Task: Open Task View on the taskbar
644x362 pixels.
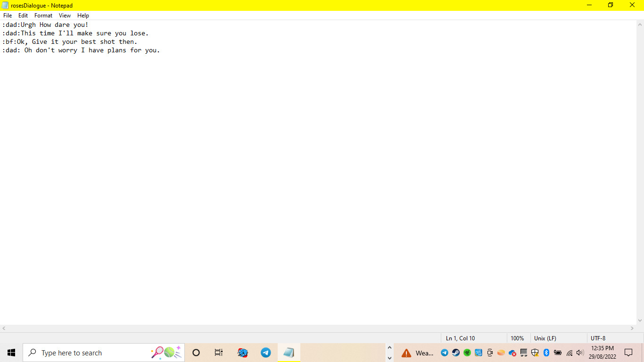Action: 219,353
